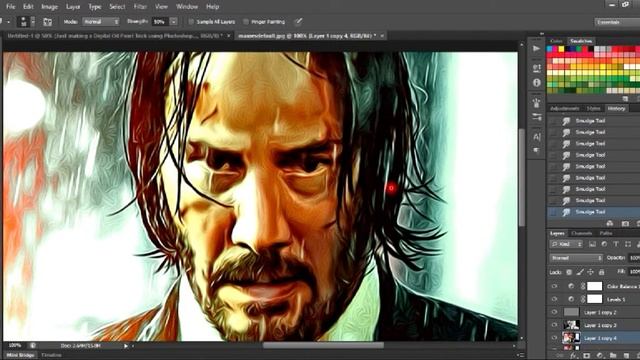Filter layers by adjustment layer icon

point(604,244)
